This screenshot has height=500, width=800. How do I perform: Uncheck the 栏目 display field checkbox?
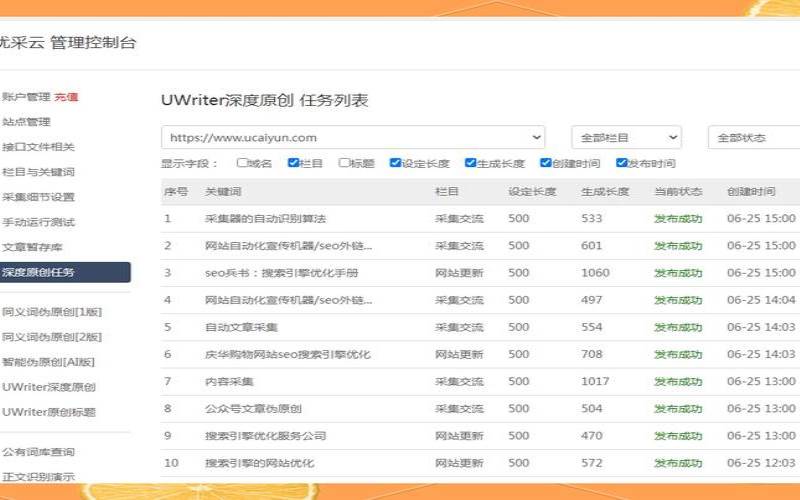pos(293,163)
